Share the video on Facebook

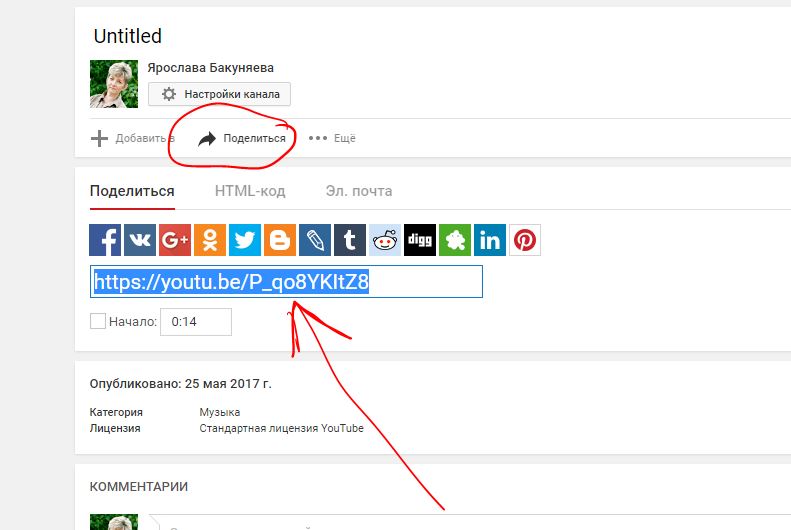tap(105, 240)
